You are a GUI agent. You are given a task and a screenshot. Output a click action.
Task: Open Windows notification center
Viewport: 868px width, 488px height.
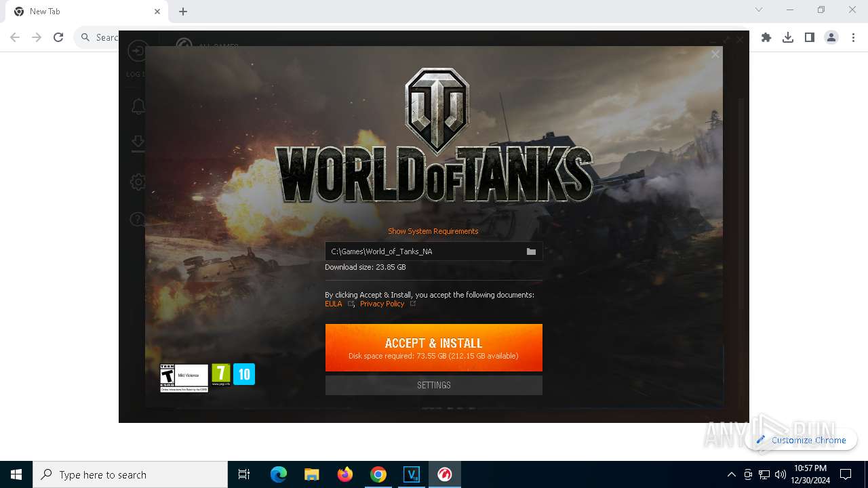tap(846, 474)
